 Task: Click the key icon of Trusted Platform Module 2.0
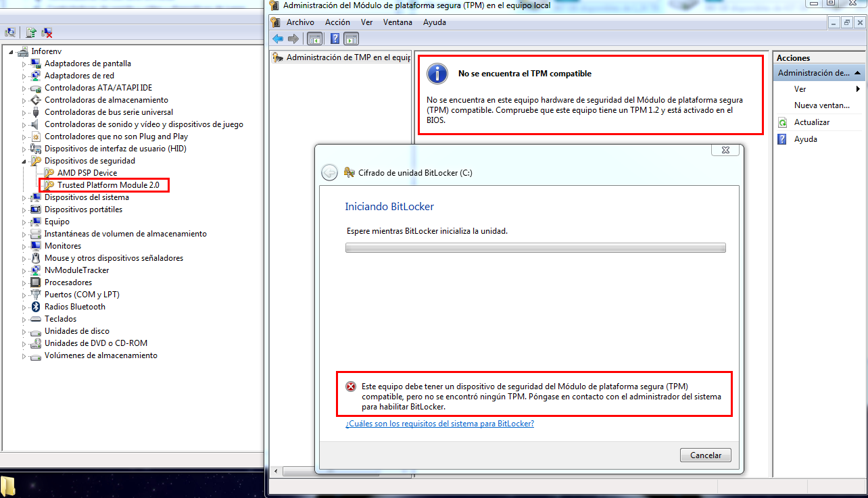coord(49,185)
